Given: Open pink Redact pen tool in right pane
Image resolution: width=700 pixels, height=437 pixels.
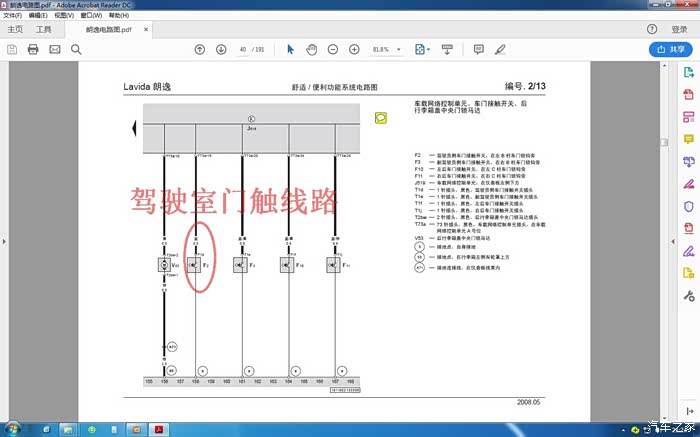Looking at the screenshot, I should 688,184.
